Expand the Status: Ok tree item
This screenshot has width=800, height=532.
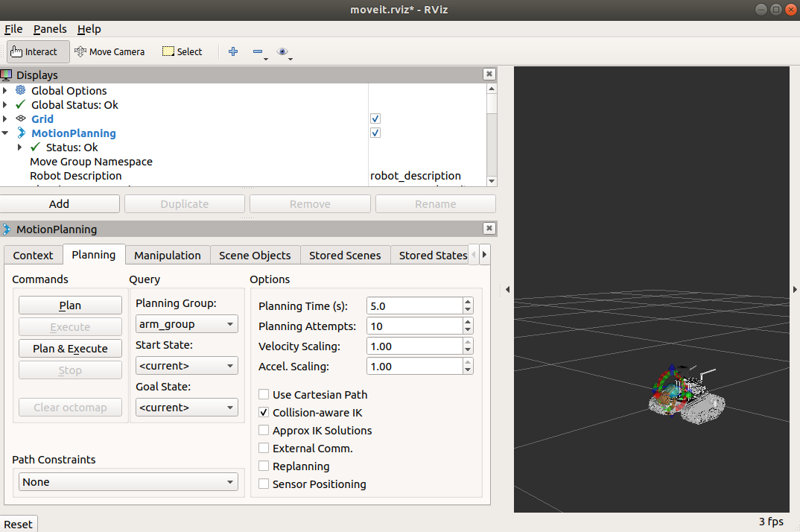20,148
